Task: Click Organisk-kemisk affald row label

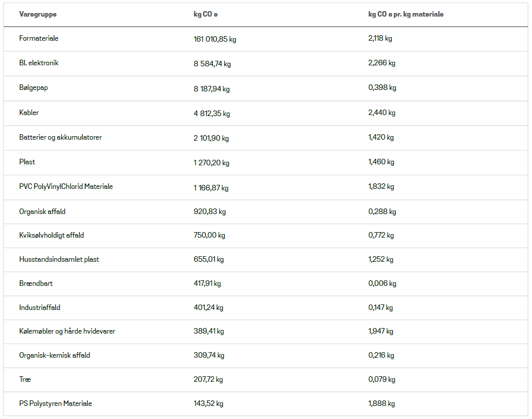Action: point(54,355)
